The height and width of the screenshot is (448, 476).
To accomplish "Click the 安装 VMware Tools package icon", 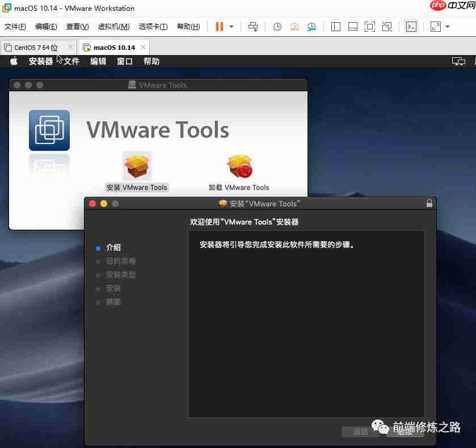I will coord(137,166).
